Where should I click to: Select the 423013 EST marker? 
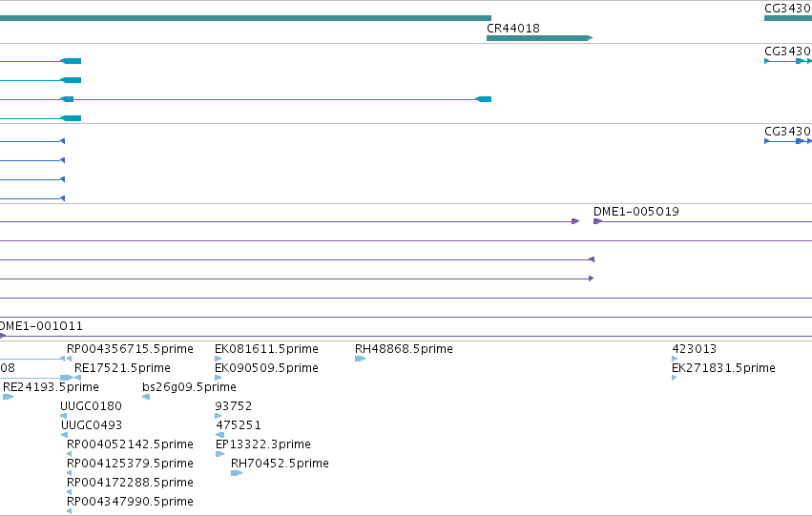click(675, 359)
